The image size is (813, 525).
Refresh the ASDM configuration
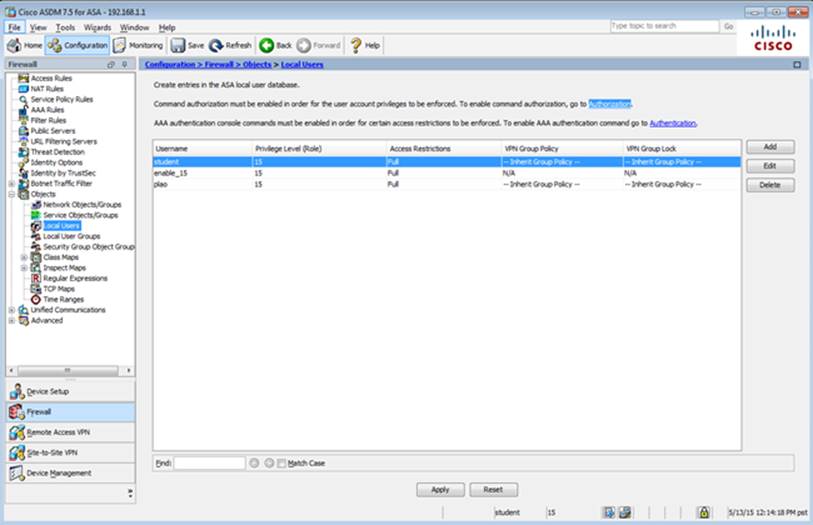(x=230, y=45)
